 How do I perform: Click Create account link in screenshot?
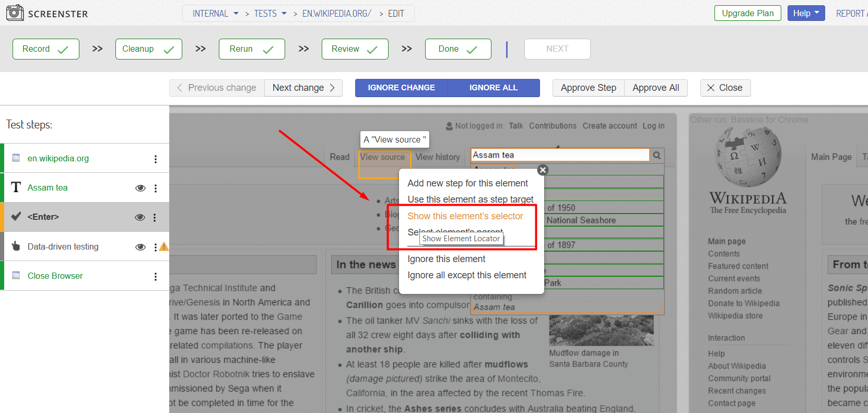(x=609, y=126)
